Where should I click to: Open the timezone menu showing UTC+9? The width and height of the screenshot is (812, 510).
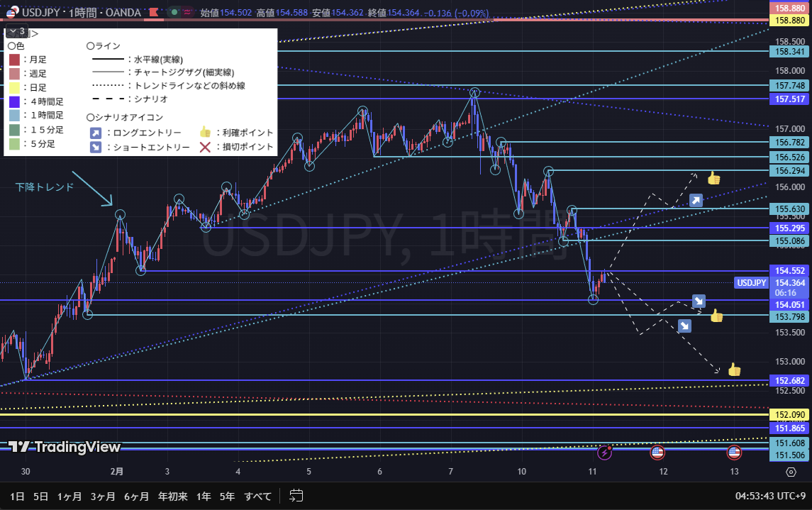[769, 496]
